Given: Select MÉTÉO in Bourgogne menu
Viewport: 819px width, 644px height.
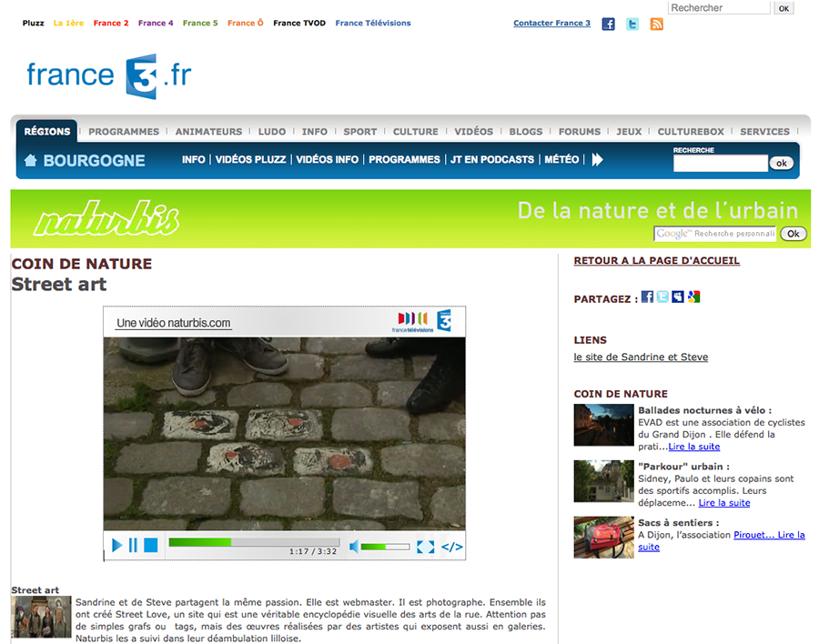Looking at the screenshot, I should tap(561, 159).
